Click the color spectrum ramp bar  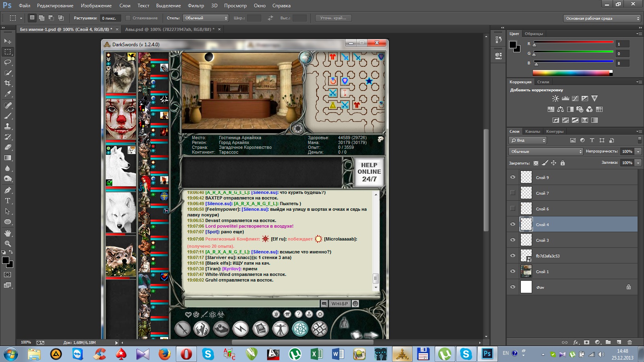click(572, 73)
